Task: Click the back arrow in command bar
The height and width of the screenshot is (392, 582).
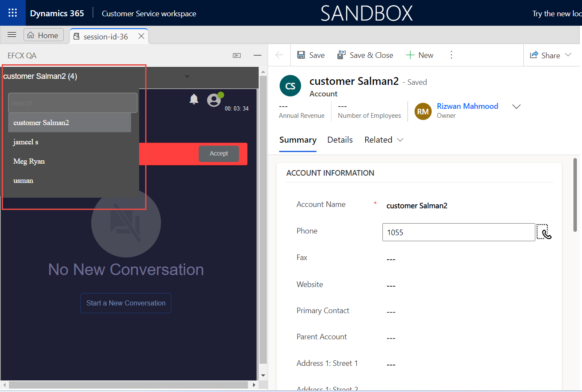Action: tap(279, 55)
